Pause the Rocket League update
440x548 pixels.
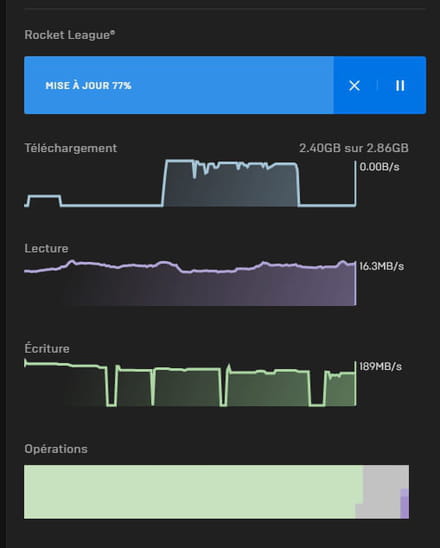(x=400, y=85)
